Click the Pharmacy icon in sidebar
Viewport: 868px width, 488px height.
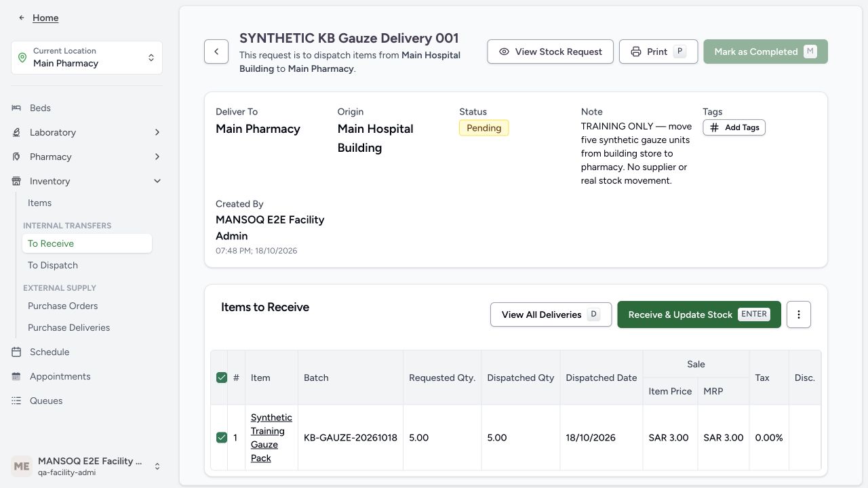(16, 157)
